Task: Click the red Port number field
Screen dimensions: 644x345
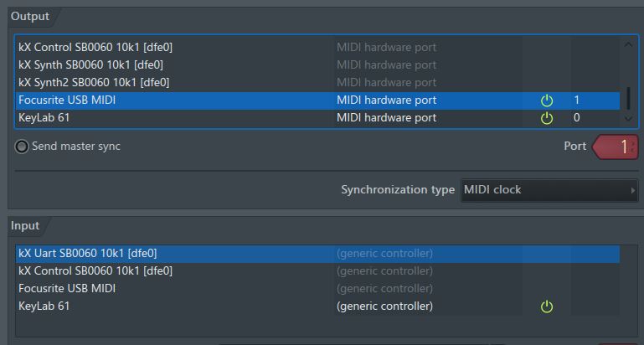Action: click(616, 147)
